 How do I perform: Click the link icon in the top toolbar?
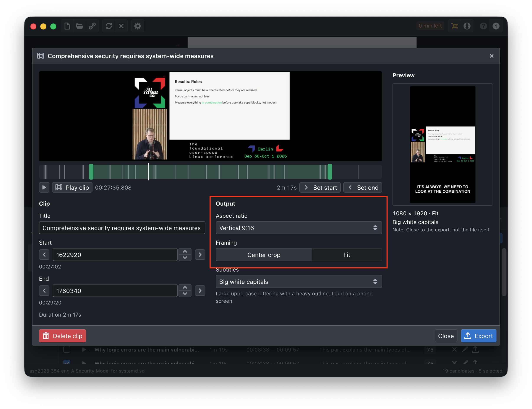pos(92,26)
